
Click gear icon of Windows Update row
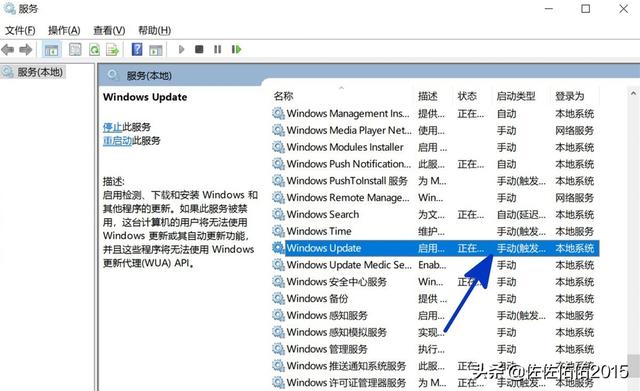[x=278, y=248]
